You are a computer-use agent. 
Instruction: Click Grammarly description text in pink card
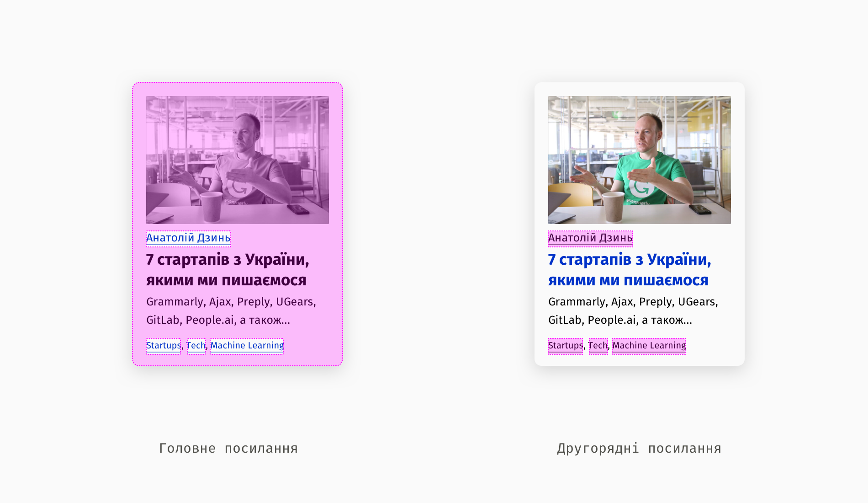[231, 311]
